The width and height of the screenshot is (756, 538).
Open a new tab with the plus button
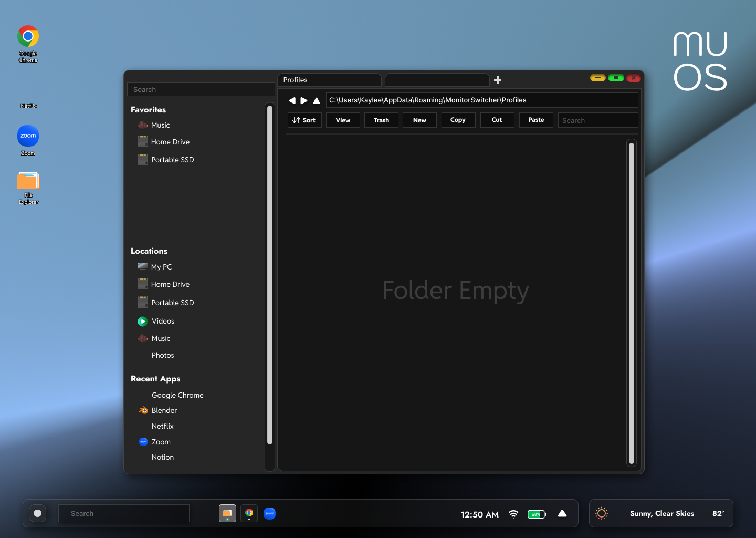[497, 80]
